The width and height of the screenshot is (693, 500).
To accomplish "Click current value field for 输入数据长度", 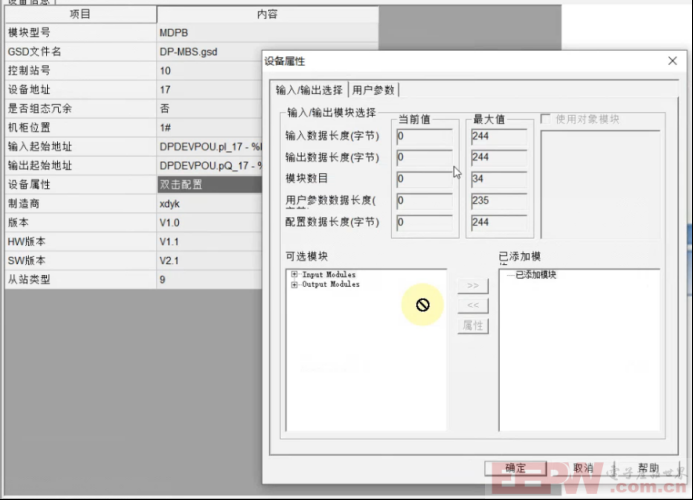I will [x=424, y=137].
